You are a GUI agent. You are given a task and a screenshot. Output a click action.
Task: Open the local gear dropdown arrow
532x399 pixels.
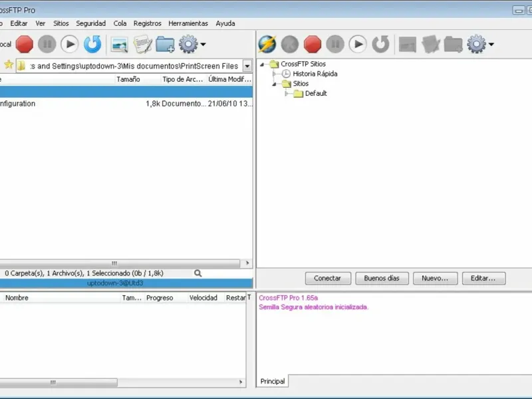point(203,45)
